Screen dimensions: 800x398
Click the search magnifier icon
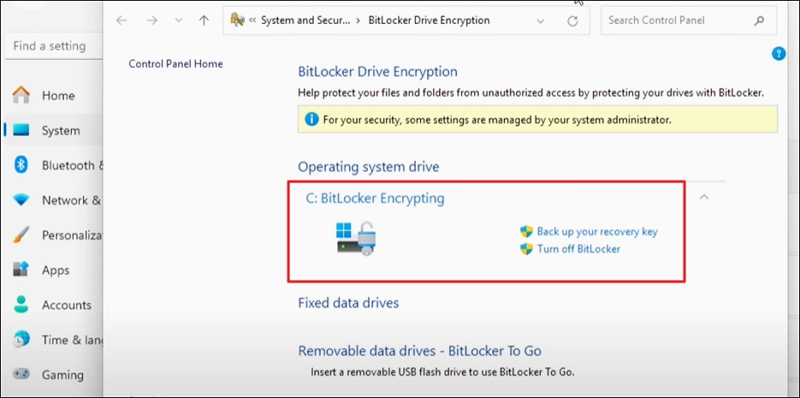coord(759,20)
